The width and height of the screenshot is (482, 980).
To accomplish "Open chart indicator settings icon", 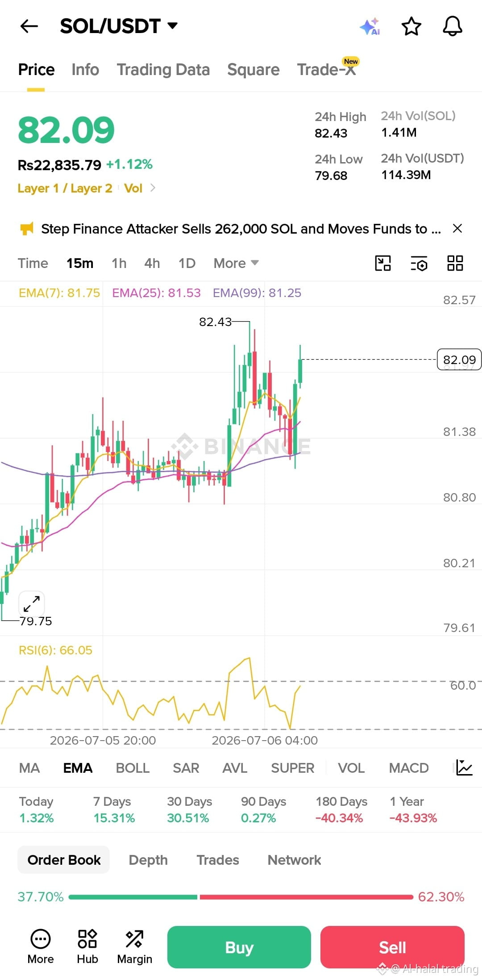I will click(x=419, y=263).
